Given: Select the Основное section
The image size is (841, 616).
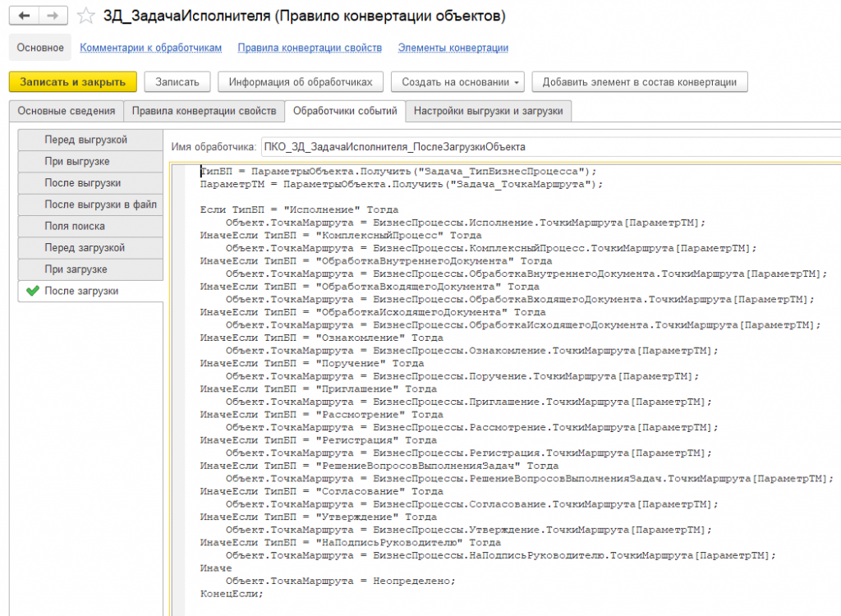Looking at the screenshot, I should point(40,48).
